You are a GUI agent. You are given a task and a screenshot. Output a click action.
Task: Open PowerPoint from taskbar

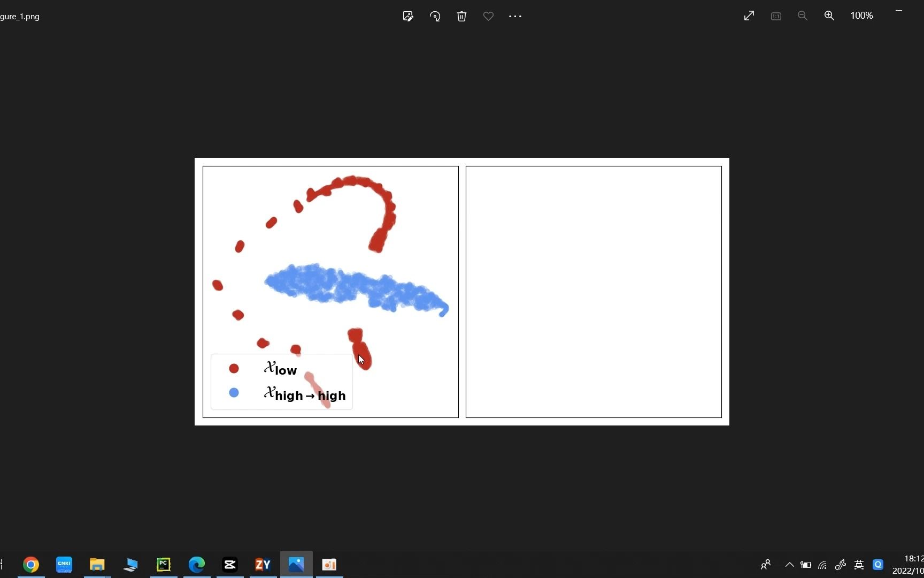click(329, 565)
